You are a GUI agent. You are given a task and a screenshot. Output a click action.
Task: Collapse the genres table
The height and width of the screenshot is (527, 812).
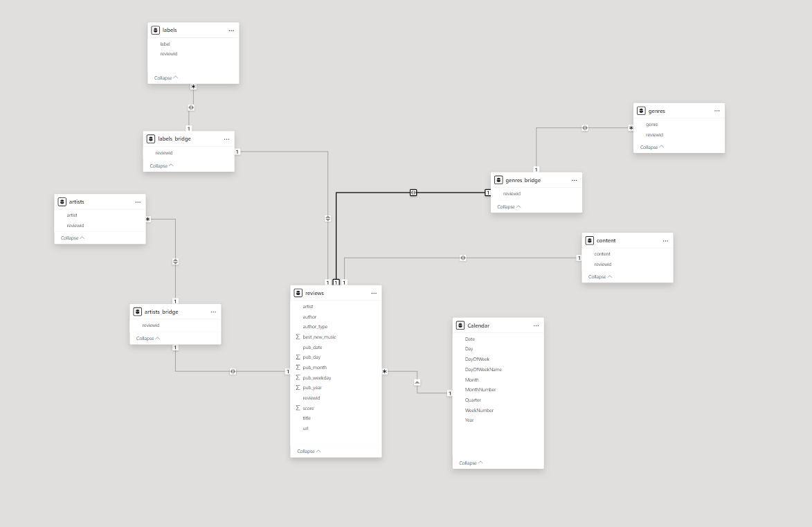pyautogui.click(x=652, y=148)
